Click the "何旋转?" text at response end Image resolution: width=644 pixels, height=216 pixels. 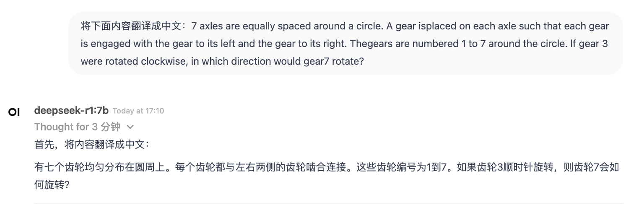tap(52, 185)
